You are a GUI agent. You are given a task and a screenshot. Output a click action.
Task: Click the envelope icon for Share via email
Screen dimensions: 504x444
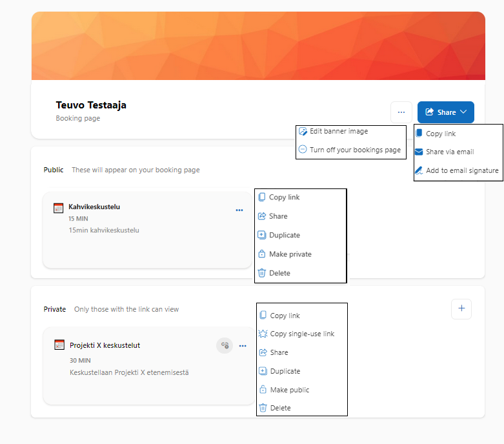pos(419,152)
